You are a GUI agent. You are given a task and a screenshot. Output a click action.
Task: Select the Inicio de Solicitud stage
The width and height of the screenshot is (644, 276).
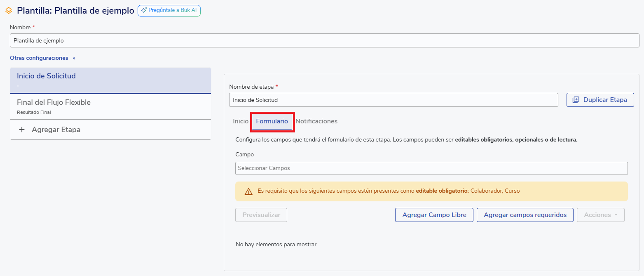(110, 80)
